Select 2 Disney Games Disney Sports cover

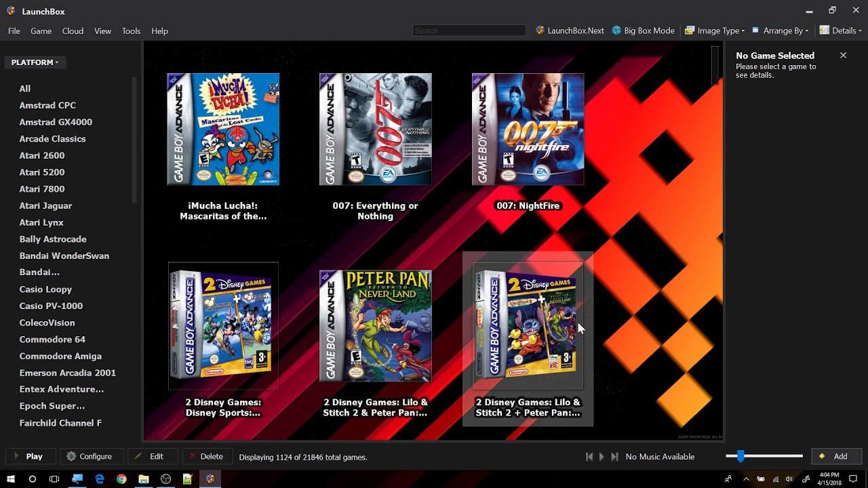[x=223, y=326]
